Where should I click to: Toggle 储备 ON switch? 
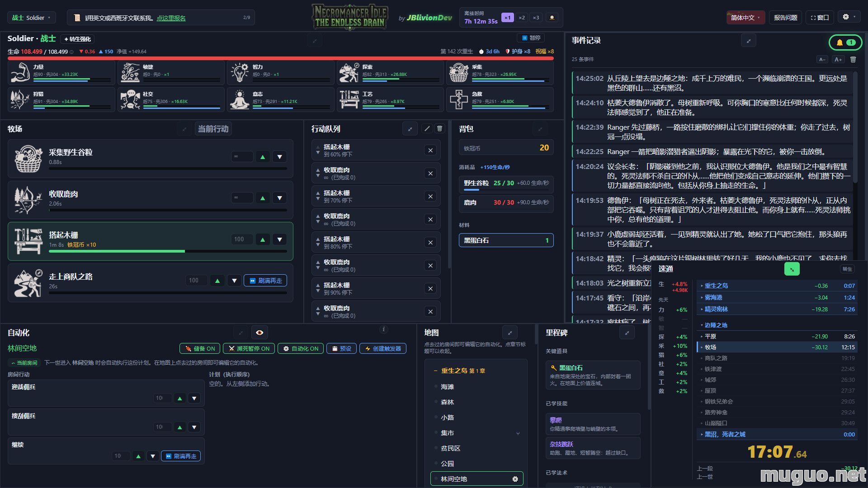pos(200,349)
